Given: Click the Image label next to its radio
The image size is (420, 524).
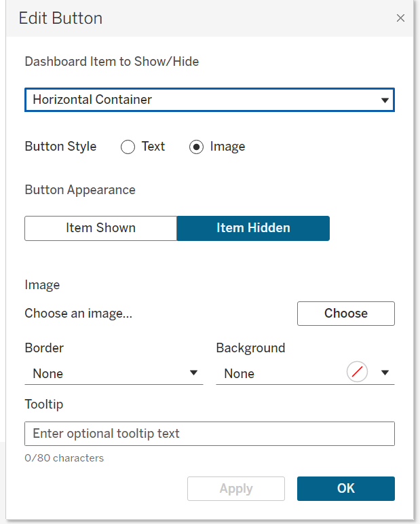Looking at the screenshot, I should click(x=227, y=147).
